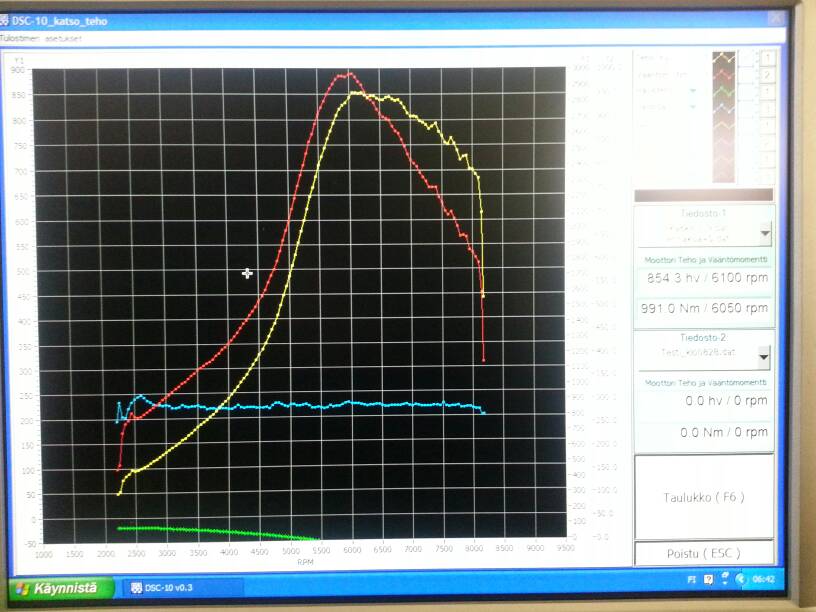Screen dimensions: 816x612
Task: Open the Tiedosto-2 file dropdown
Action: click(x=765, y=356)
